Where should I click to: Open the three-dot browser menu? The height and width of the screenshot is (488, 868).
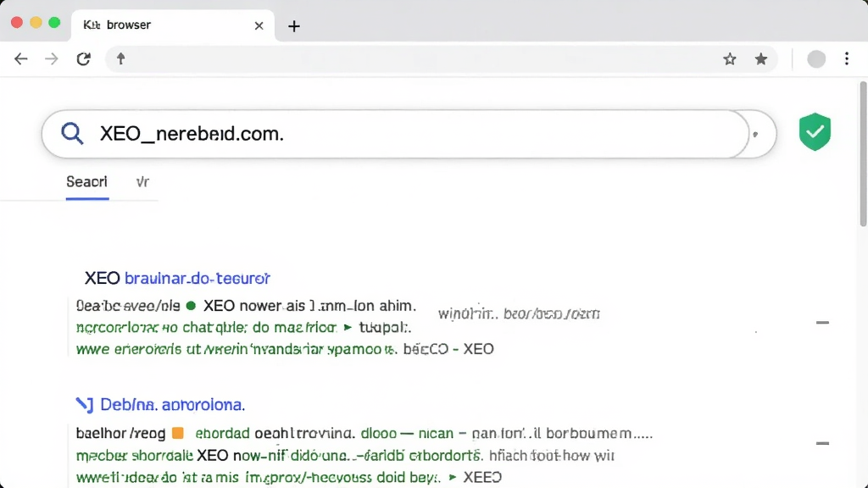pos(847,58)
